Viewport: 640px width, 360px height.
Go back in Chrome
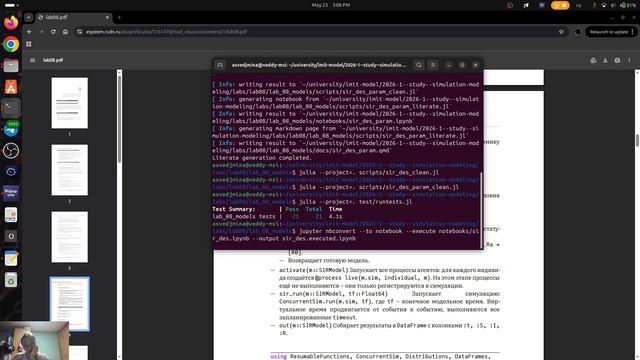[x=29, y=31]
